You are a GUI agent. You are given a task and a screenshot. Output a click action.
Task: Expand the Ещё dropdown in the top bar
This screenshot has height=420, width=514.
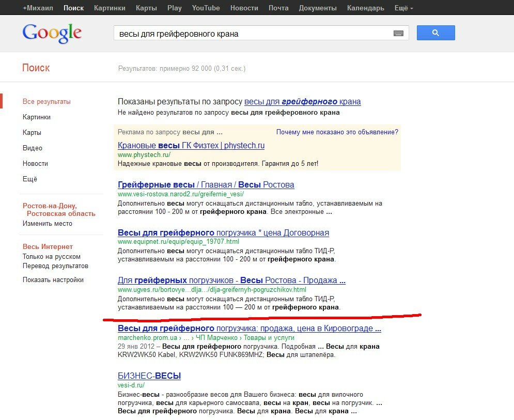403,8
